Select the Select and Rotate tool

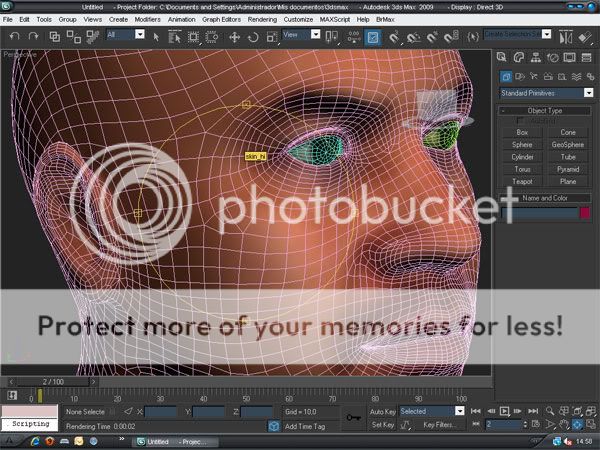(254, 37)
